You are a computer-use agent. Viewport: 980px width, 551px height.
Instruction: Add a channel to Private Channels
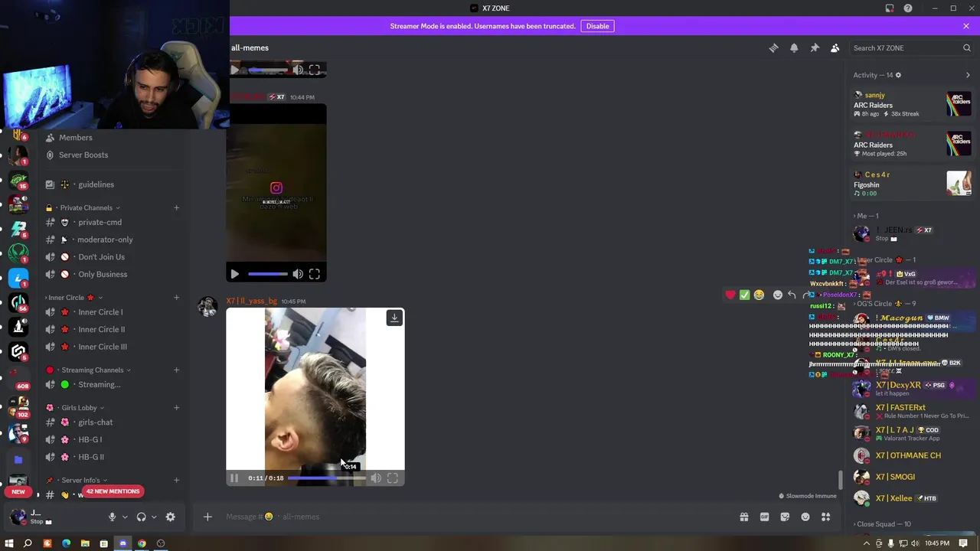(176, 207)
